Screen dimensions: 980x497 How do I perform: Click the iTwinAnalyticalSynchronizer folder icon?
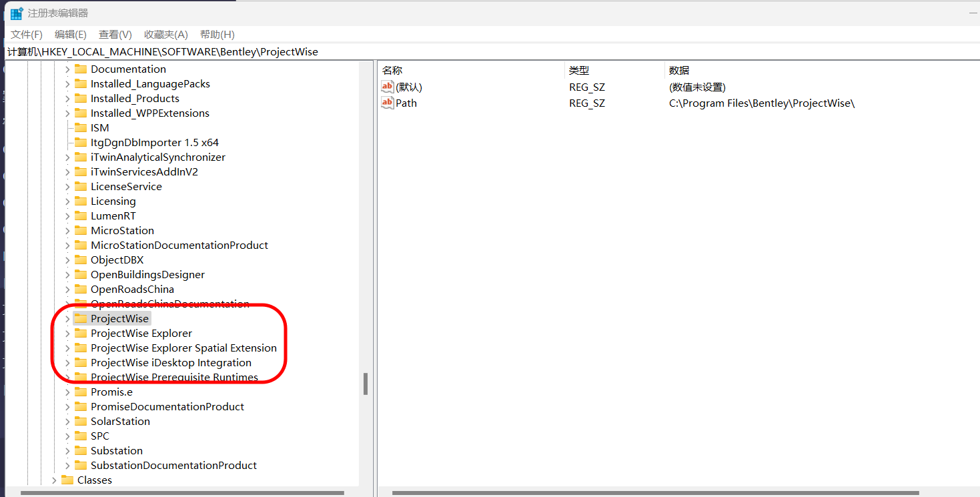click(81, 157)
